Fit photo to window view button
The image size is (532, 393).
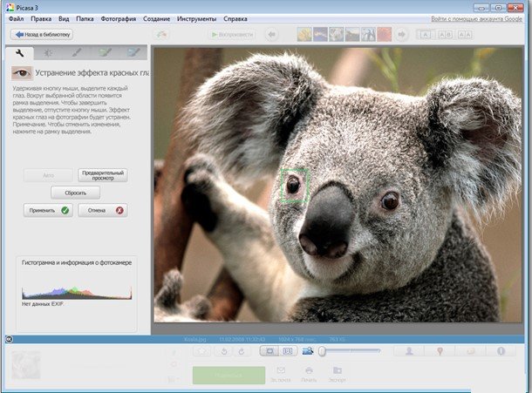tap(269, 351)
